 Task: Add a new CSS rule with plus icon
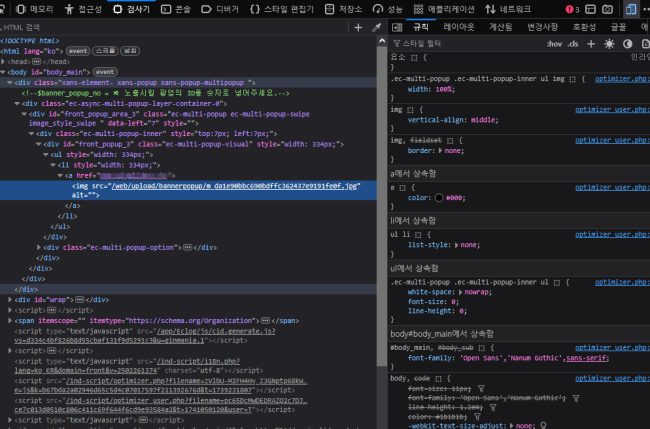(x=591, y=44)
